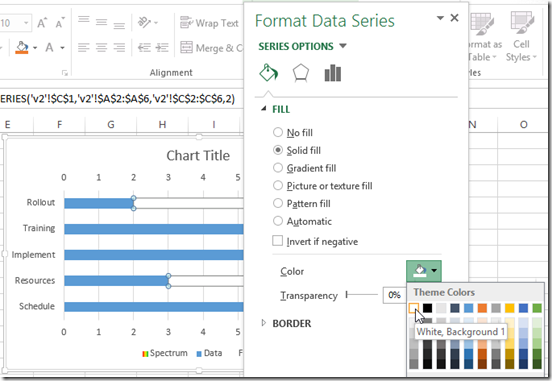Image resolution: width=552 pixels, height=381 pixels.
Task: Click the Transparency percentage field
Action: click(394, 295)
